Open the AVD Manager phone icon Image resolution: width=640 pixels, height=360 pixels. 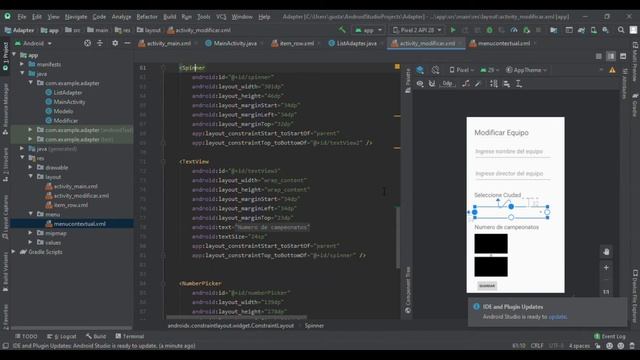[x=593, y=30]
